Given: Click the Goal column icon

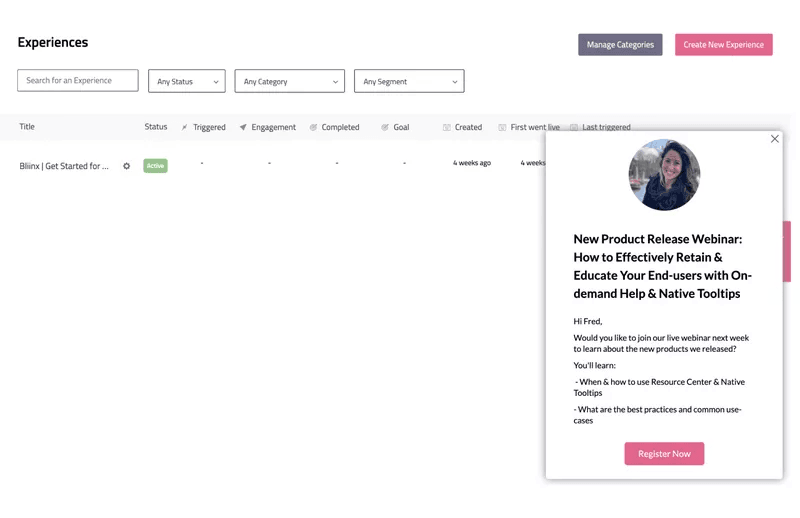Looking at the screenshot, I should coord(385,128).
